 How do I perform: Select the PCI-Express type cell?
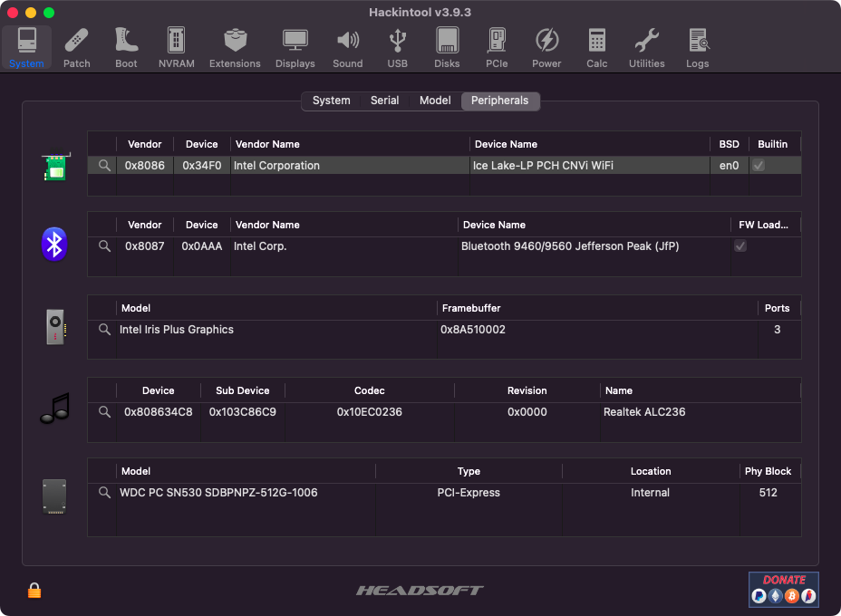tap(469, 492)
